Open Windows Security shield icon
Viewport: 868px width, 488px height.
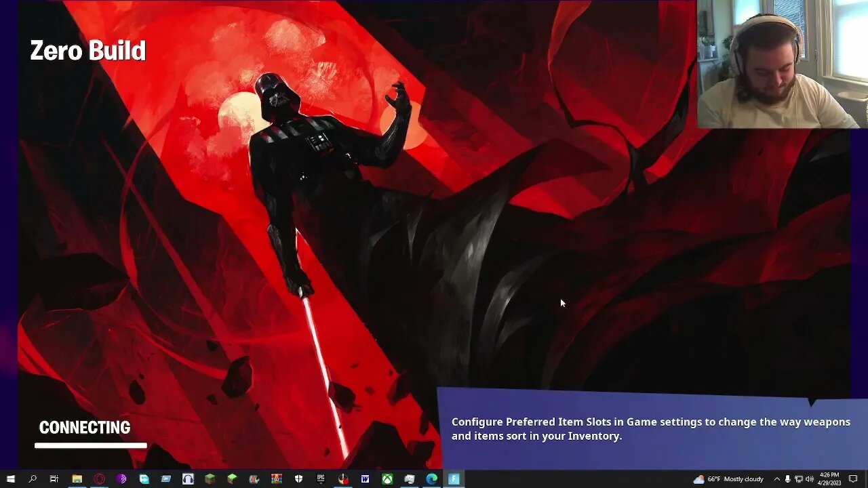tap(298, 479)
